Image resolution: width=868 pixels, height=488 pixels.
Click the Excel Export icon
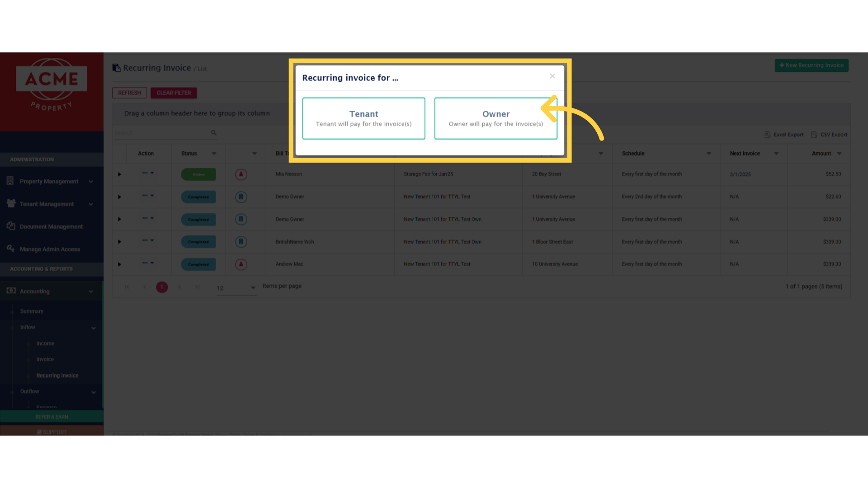coord(767,135)
